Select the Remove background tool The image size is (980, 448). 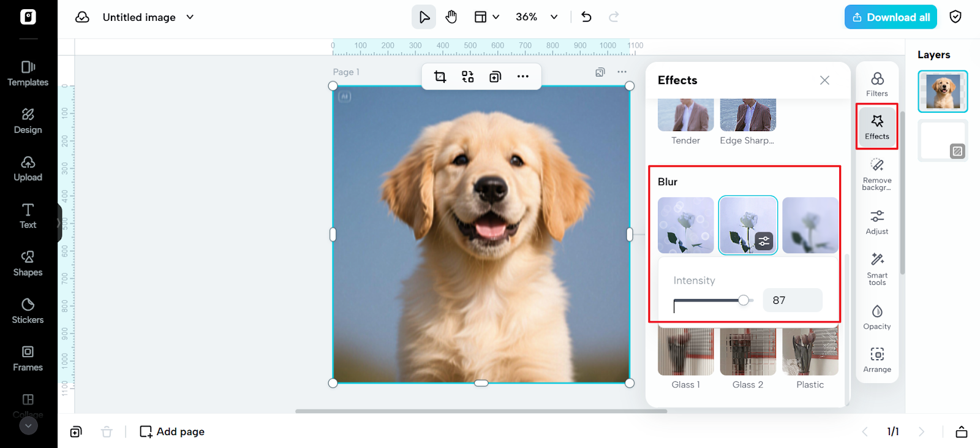(x=876, y=174)
